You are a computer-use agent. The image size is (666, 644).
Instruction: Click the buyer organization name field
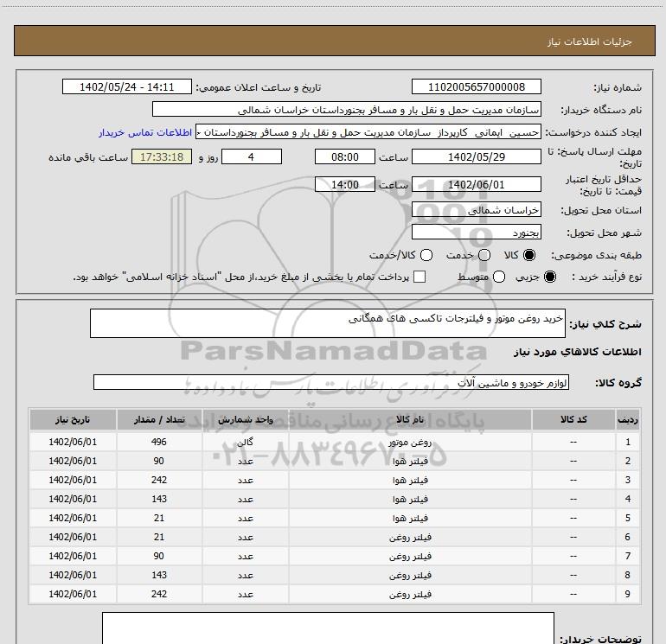[x=347, y=110]
